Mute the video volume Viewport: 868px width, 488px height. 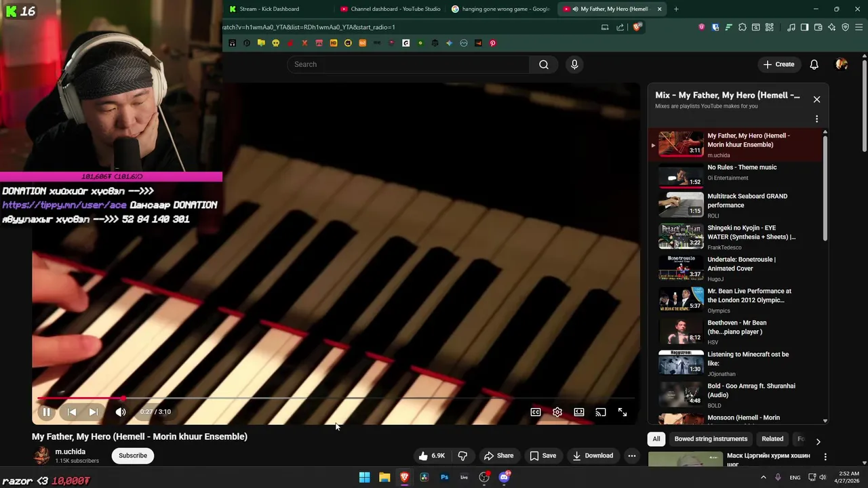pyautogui.click(x=121, y=412)
